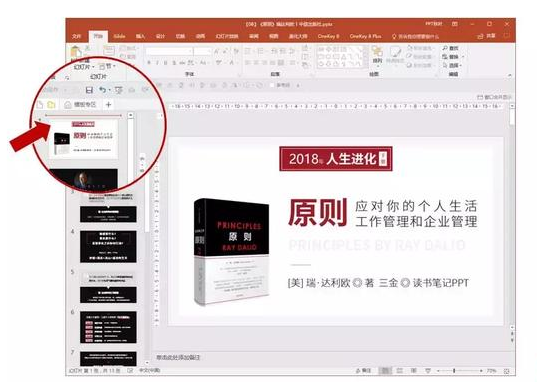Click the 70% zoom level
The image size is (537, 382).
(x=491, y=371)
